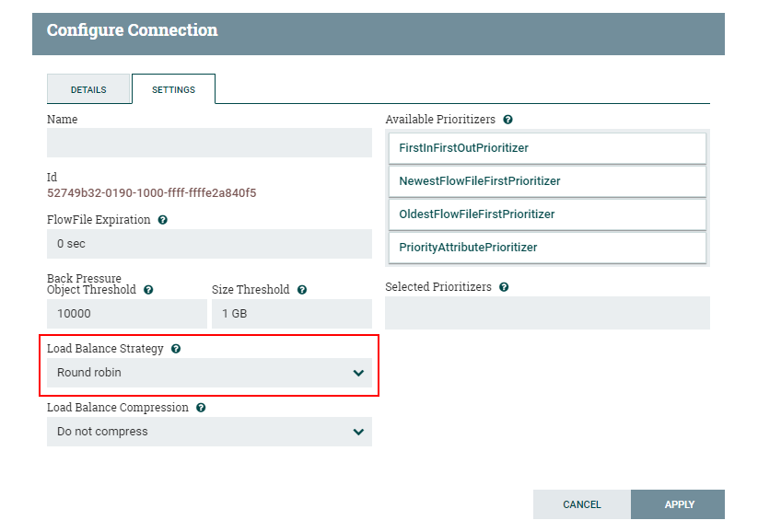Screen dimensions: 758x532
Task: Select NewestFlowFileFirstPrioritizer item
Action: tap(547, 181)
